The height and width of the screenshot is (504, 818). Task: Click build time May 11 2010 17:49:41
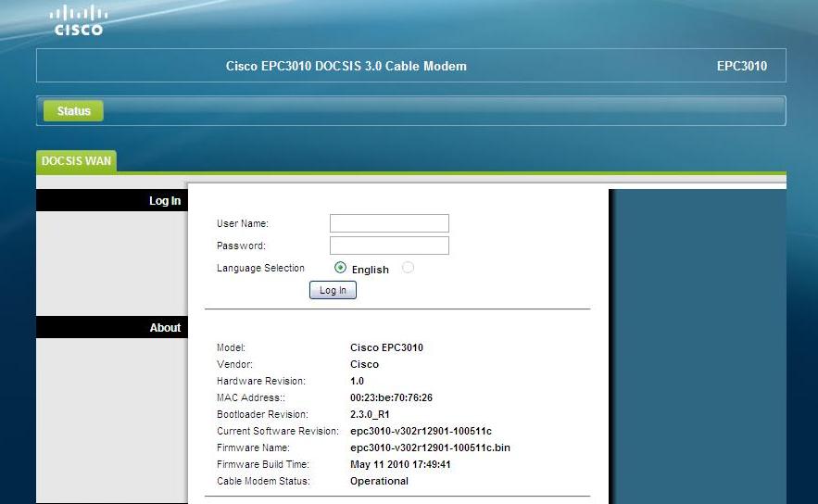click(400, 464)
